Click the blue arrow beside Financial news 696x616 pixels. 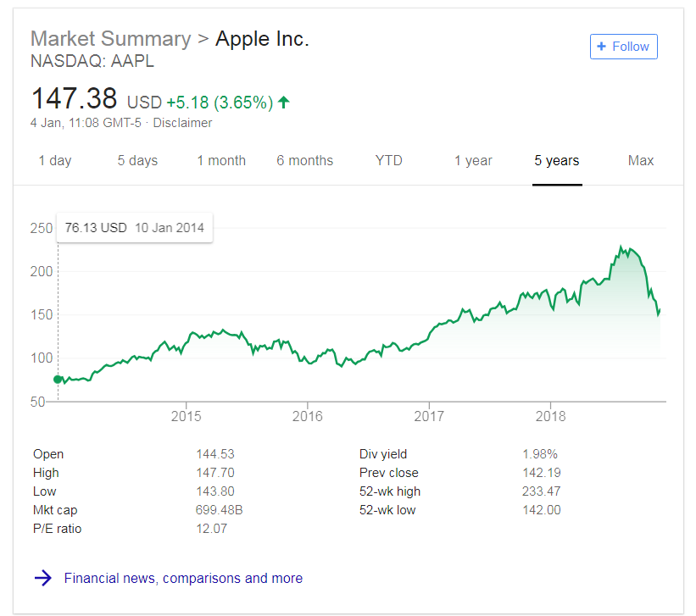pyautogui.click(x=42, y=578)
